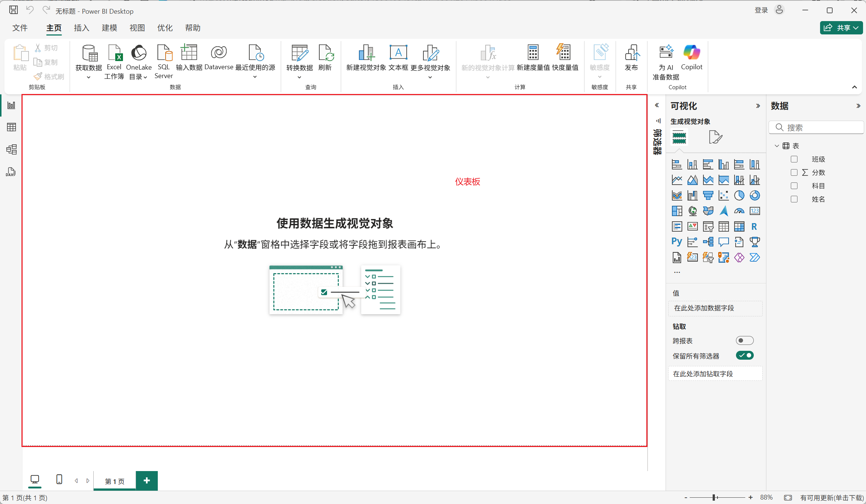Add a new page with plus button
866x504 pixels.
tap(147, 481)
